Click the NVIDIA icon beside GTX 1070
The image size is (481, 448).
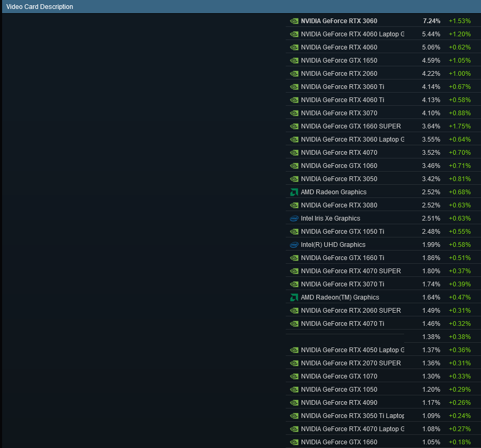294,376
